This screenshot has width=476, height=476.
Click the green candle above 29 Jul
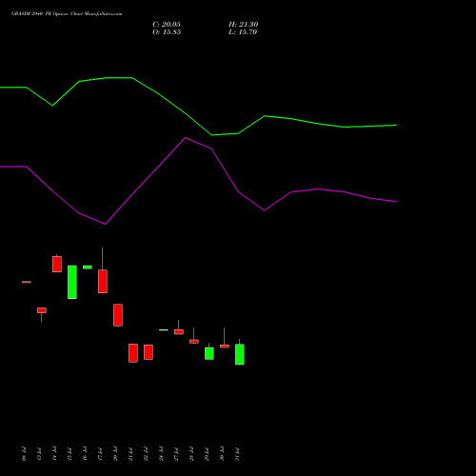[x=209, y=353]
